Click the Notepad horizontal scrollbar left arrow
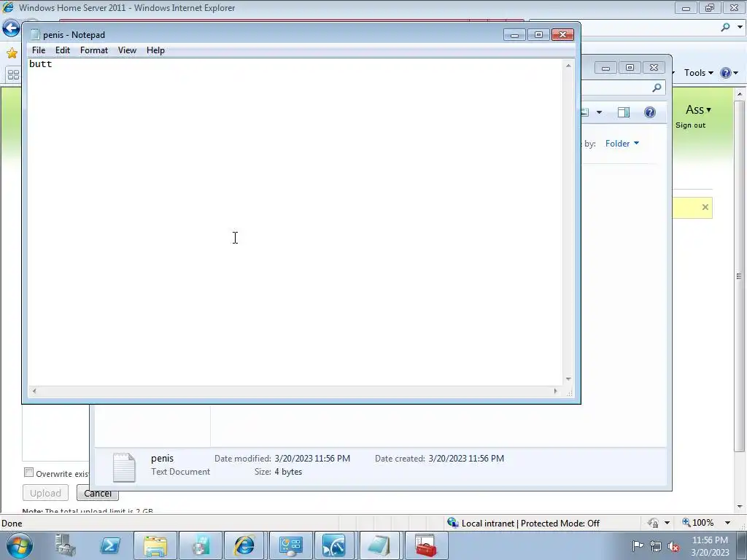 pyautogui.click(x=34, y=391)
